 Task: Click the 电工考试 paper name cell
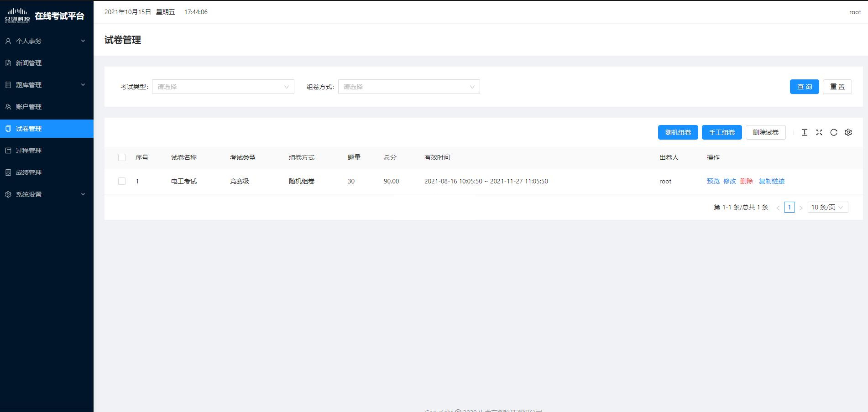184,181
